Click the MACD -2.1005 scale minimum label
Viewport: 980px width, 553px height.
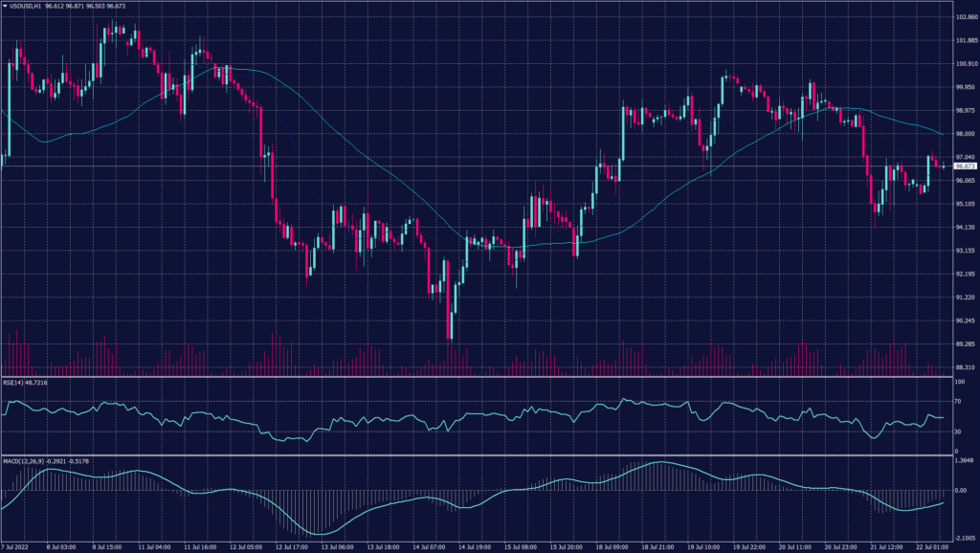[x=965, y=538]
